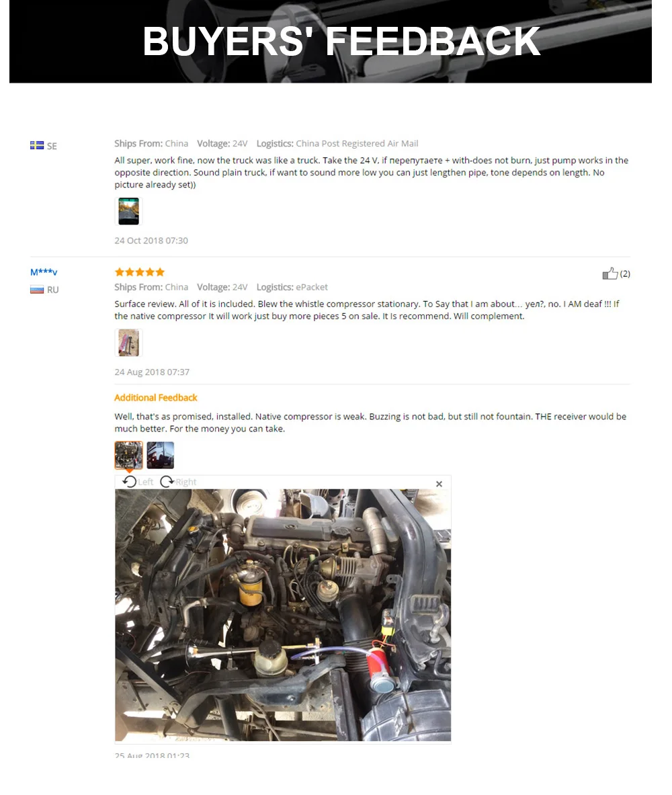Click the five-star rating
The width and height of the screenshot is (672, 795).
[x=140, y=272]
